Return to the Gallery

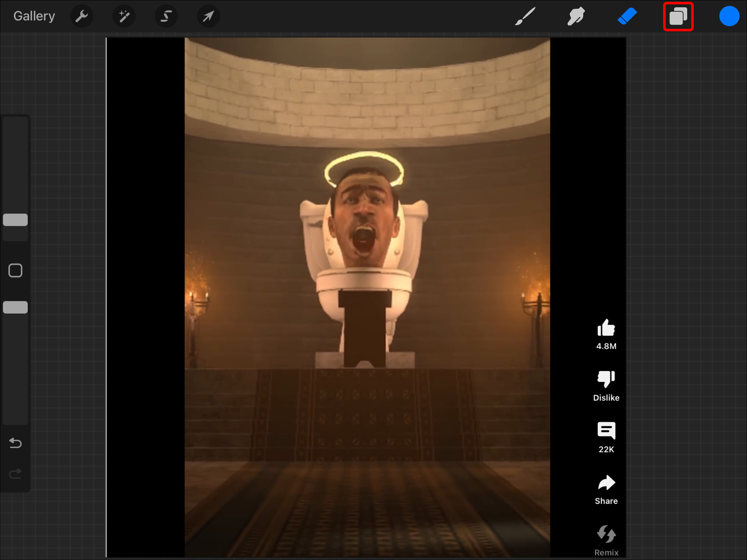(34, 16)
